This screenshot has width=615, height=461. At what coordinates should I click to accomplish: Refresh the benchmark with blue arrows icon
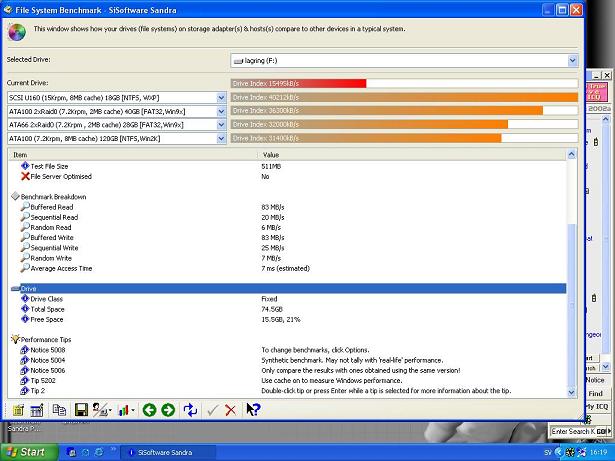(x=190, y=410)
